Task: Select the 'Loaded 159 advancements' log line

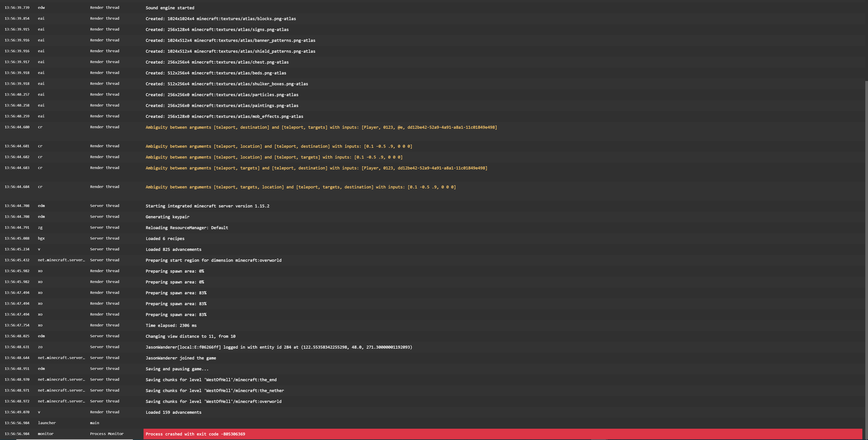Action: [x=173, y=412]
